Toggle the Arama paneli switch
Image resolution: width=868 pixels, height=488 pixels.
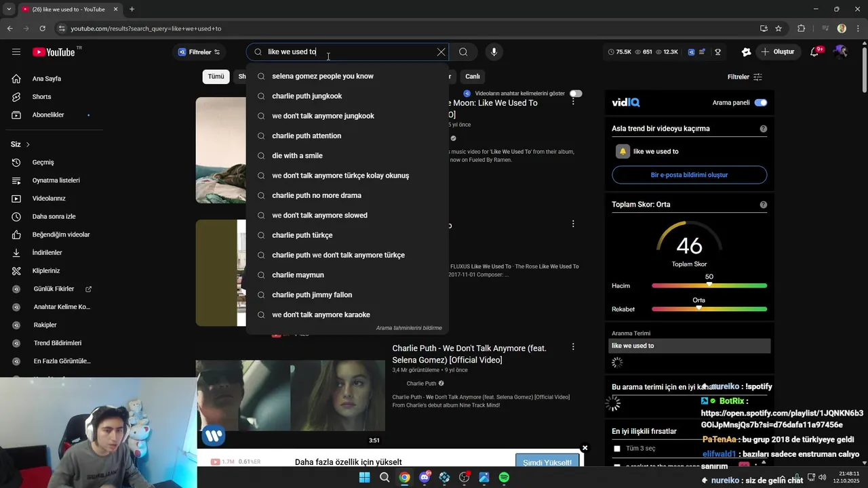761,102
